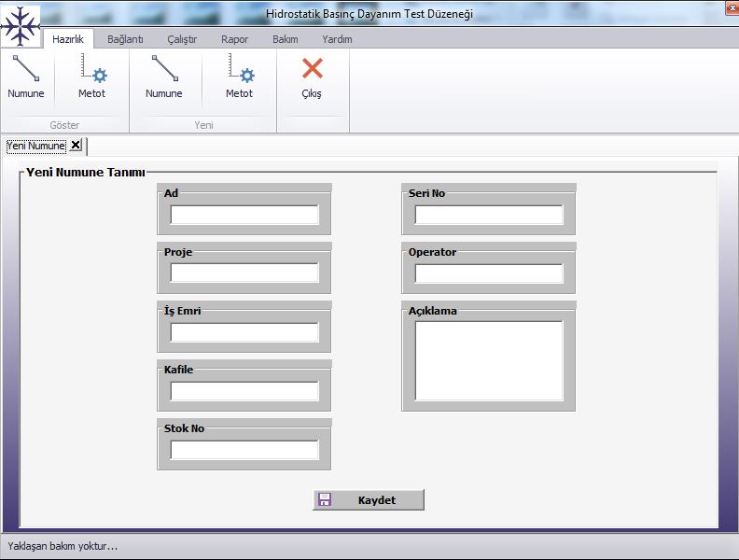Create new Metot in Yeni group
Viewport: 739px width, 560px height.
point(240,77)
